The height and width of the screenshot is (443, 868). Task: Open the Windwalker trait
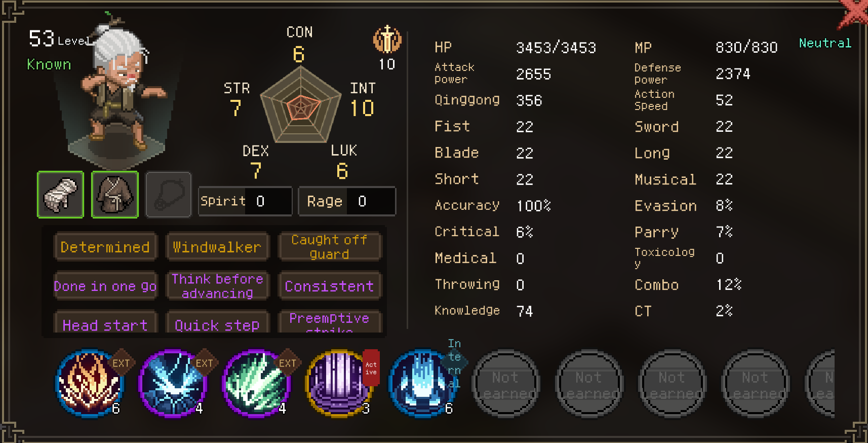pyautogui.click(x=217, y=247)
